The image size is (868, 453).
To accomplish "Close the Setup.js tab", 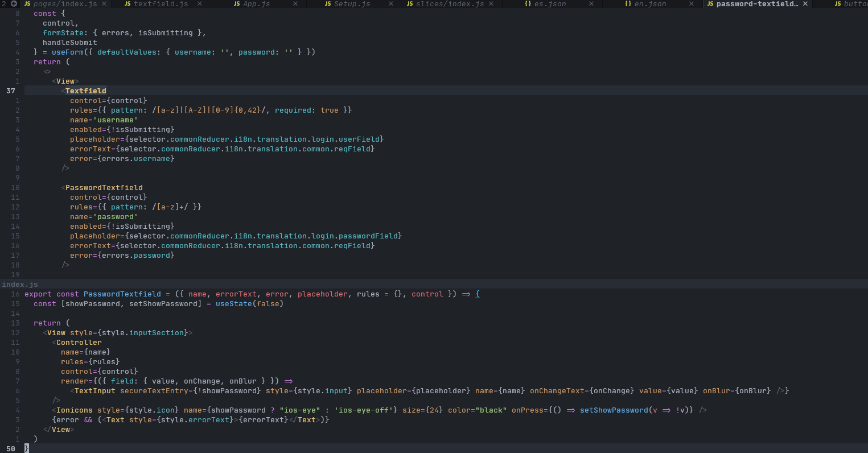I will (x=391, y=4).
